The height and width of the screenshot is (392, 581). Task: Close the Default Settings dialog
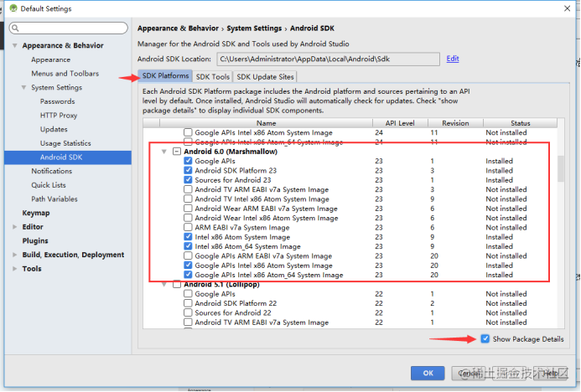(x=567, y=8)
